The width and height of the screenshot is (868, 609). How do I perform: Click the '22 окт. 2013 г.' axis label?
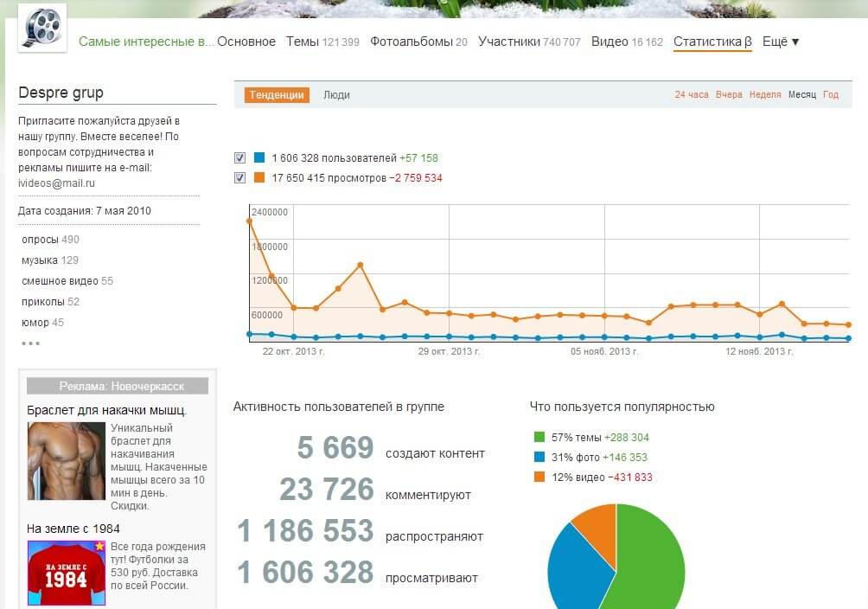(293, 351)
